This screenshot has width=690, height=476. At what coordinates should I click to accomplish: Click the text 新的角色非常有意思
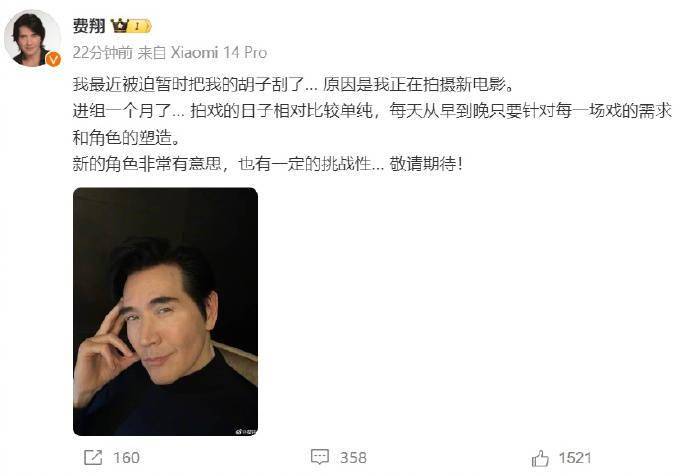[x=147, y=164]
